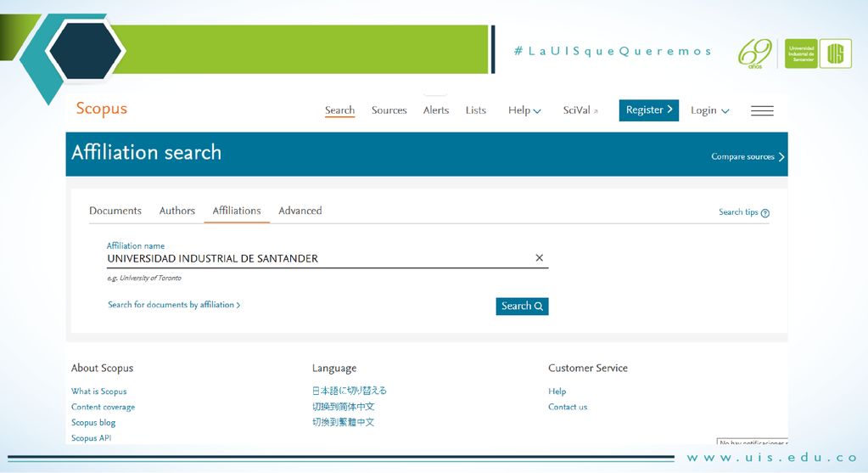The width and height of the screenshot is (868, 473).
Task: Click the Search tips help icon
Action: click(x=765, y=212)
